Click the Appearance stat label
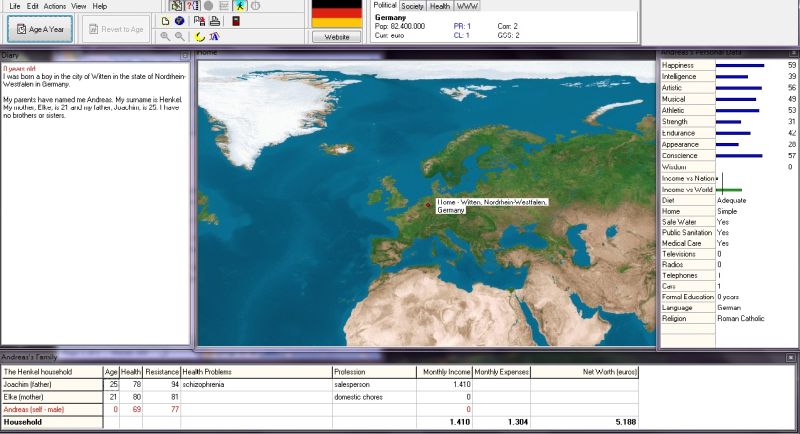The height and width of the screenshot is (434, 800). pos(680,144)
